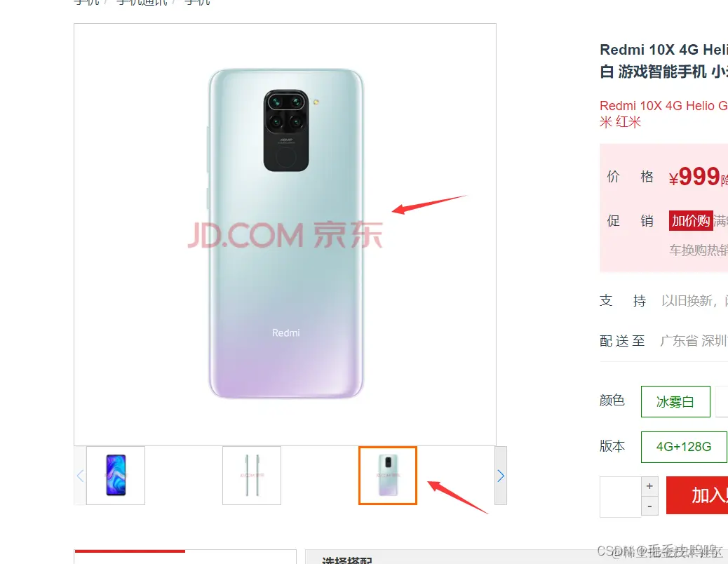The height and width of the screenshot is (564, 728).
Task: Choose the 冰雾白 color option
Action: 675,401
